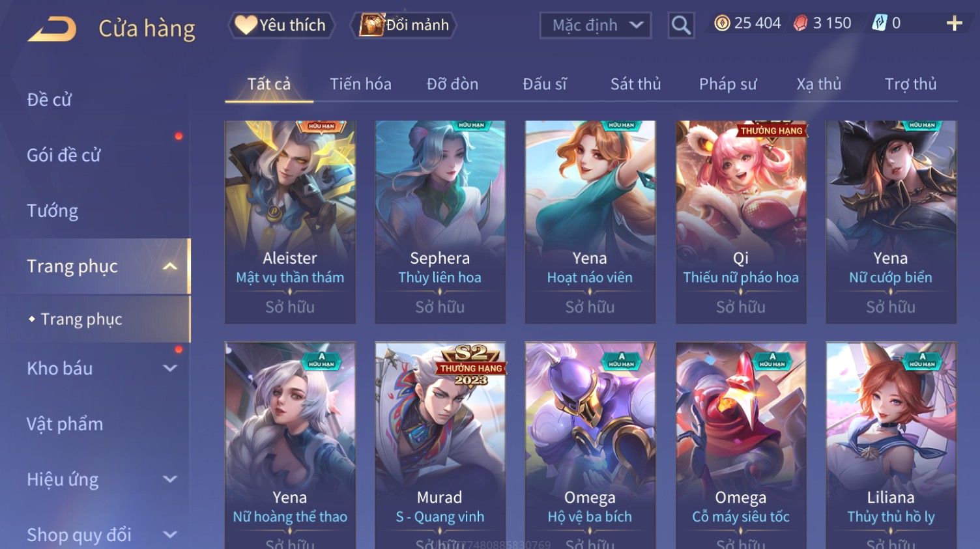Open the Yêu thích heart favorites
Screen dimensions: 980x549
(x=281, y=25)
